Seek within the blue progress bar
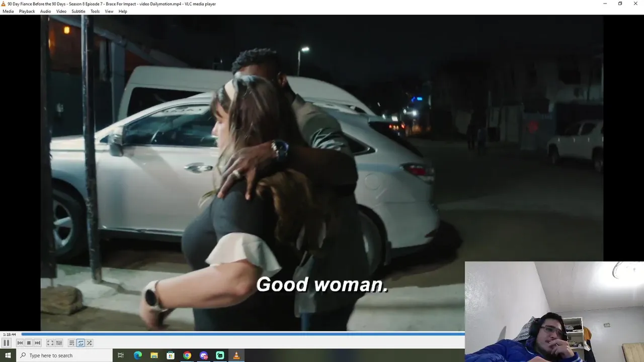 point(243,334)
